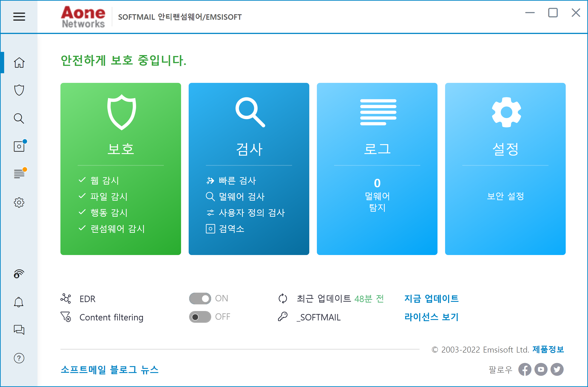Open the logs sidebar icon

click(19, 174)
